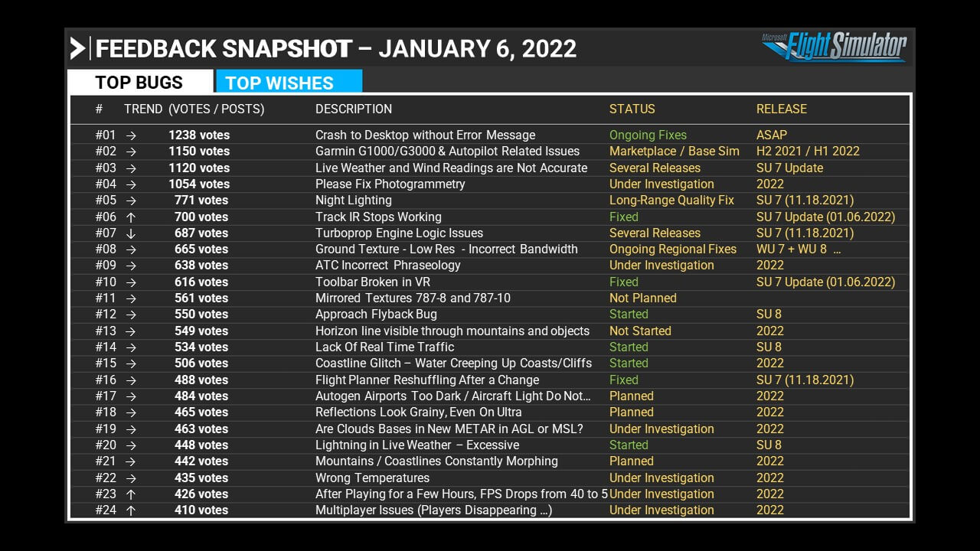Open the 'Please Fix Photogrammetry' bug description
The image size is (980, 551).
point(390,184)
